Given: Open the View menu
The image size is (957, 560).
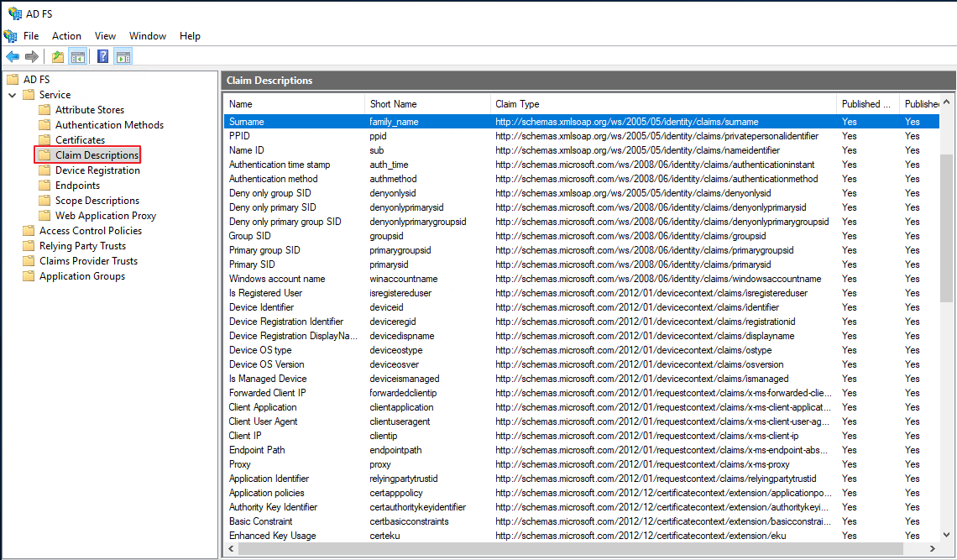Looking at the screenshot, I should point(105,36).
